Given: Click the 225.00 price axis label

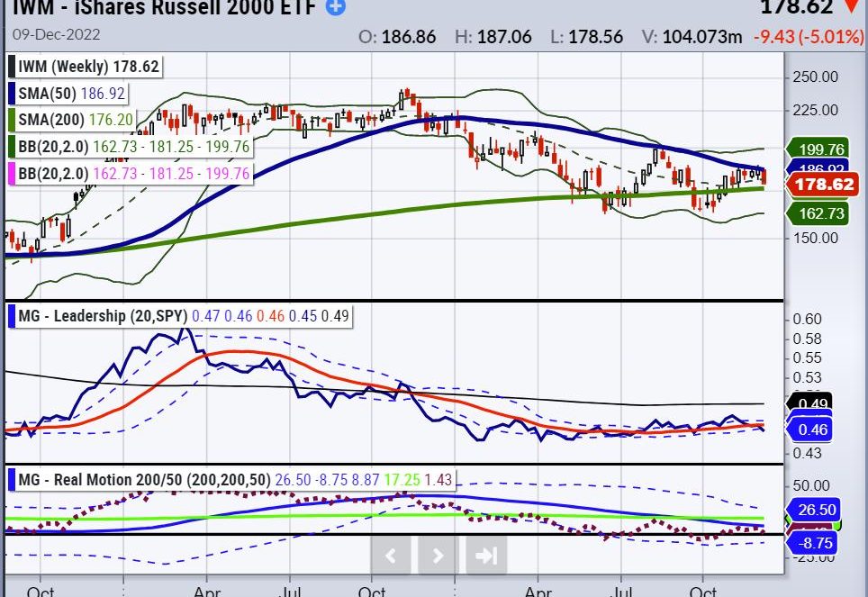Looking at the screenshot, I should click(x=816, y=110).
